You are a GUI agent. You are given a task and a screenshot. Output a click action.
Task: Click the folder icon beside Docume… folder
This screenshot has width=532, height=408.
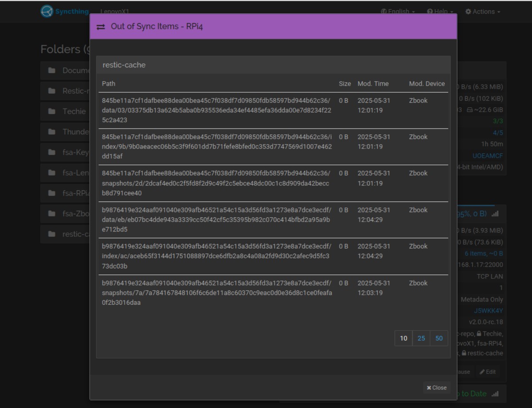pyautogui.click(x=52, y=71)
